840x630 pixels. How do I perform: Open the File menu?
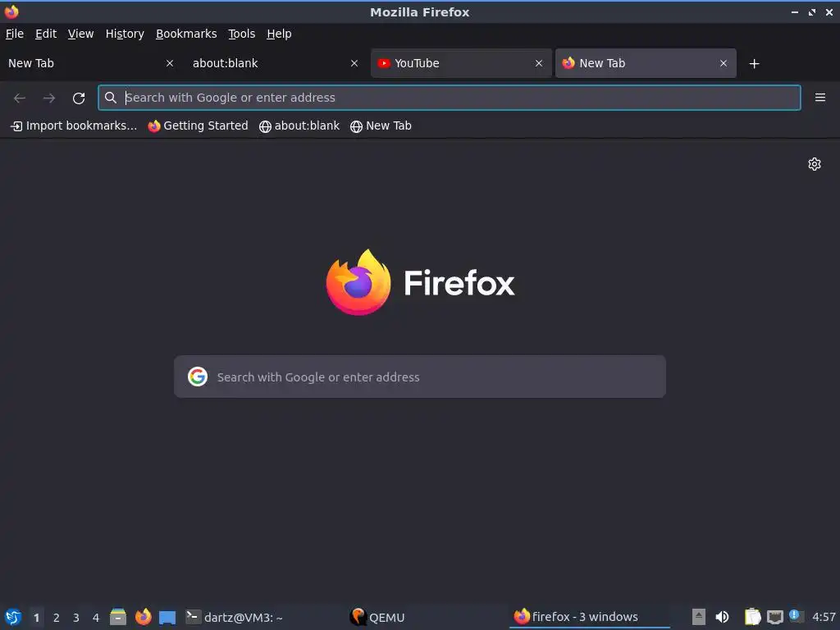click(x=15, y=34)
